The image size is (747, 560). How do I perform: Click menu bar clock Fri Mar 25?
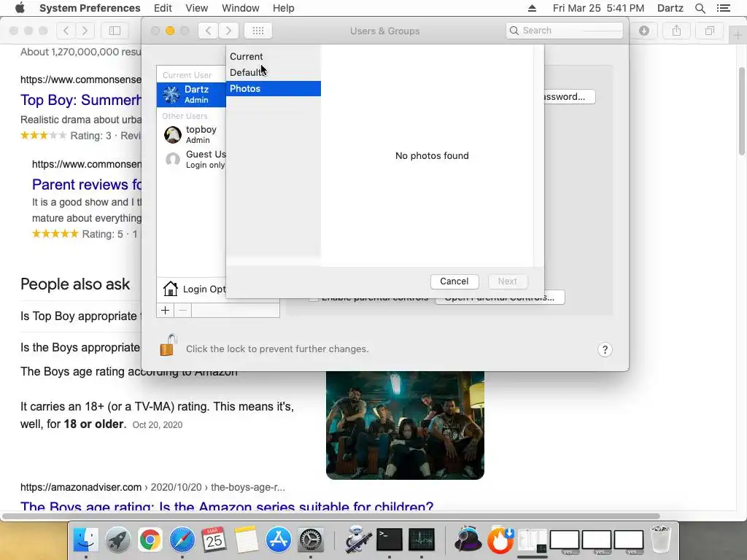coord(598,8)
